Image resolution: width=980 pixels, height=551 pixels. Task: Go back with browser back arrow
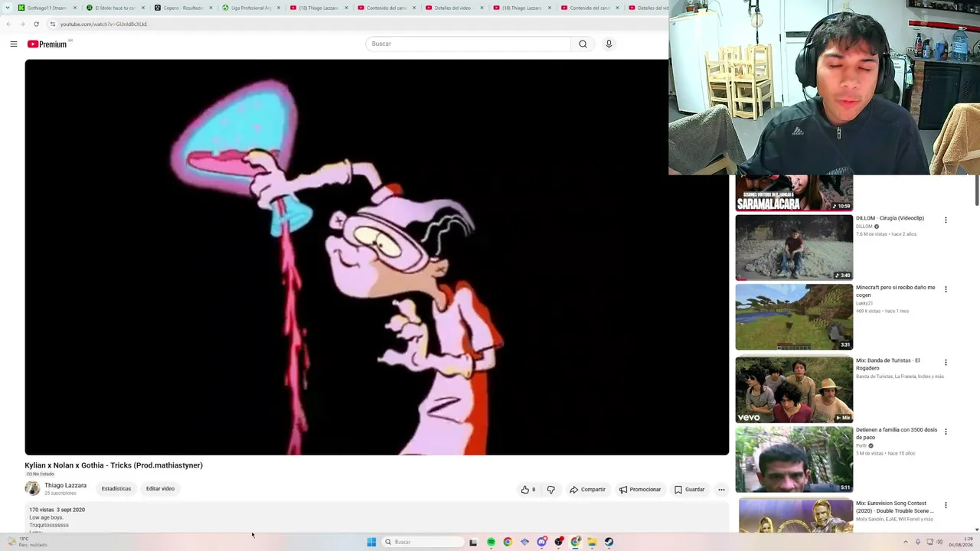click(x=8, y=24)
